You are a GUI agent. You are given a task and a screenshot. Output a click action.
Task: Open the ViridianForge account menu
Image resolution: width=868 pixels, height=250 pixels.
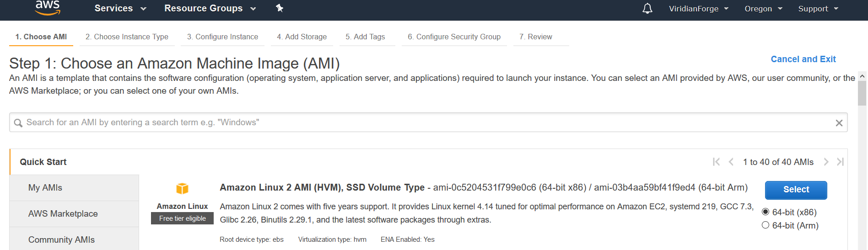click(x=699, y=9)
